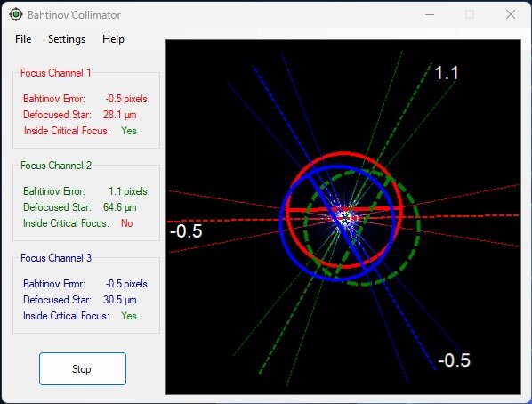
Task: Click the Focus Channel 1 group label
Action: 56,73
